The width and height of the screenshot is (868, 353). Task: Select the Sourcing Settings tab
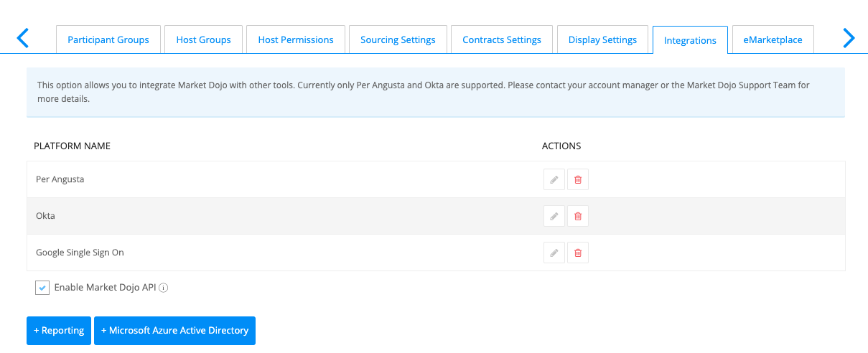click(x=398, y=39)
